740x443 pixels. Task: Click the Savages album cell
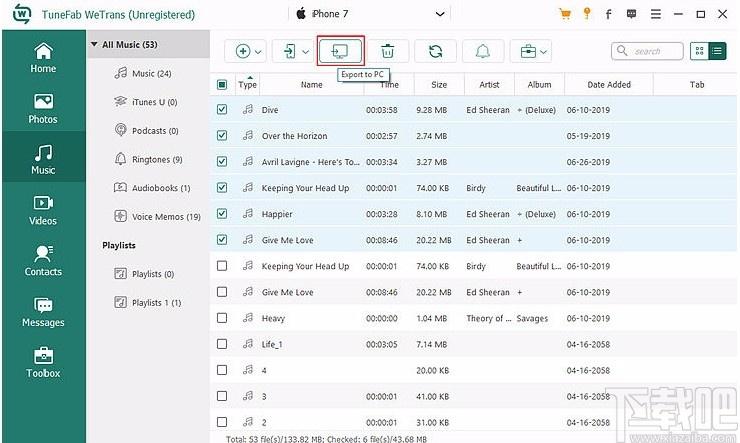(532, 318)
